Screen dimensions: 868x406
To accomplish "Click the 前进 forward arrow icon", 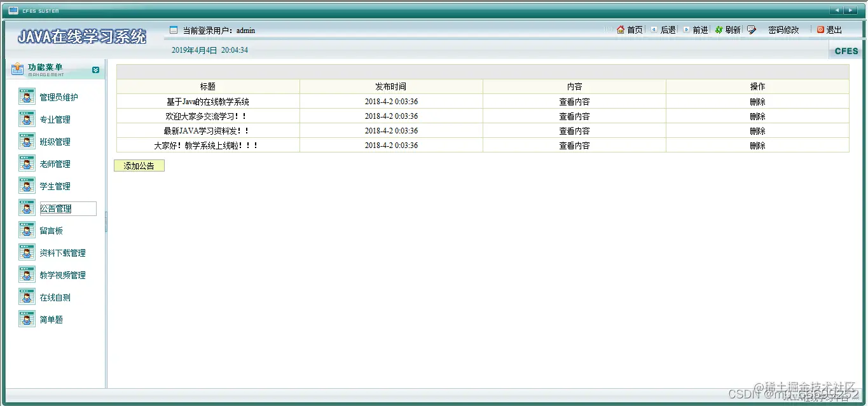I will point(686,29).
